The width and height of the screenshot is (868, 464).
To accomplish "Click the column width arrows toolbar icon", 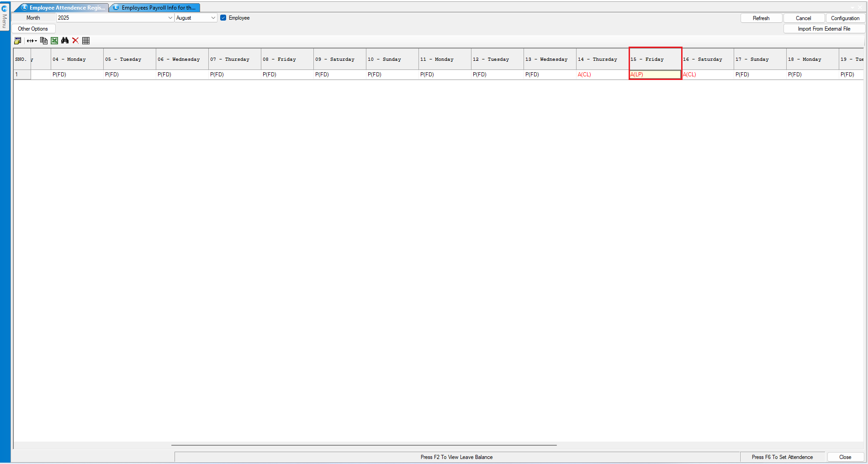I will click(x=32, y=41).
